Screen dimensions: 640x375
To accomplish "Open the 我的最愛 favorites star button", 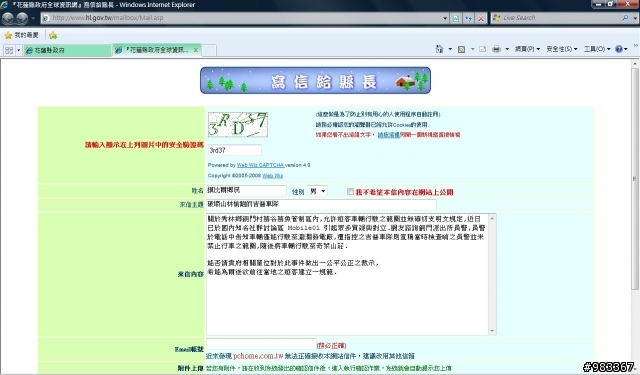I will point(21,36).
